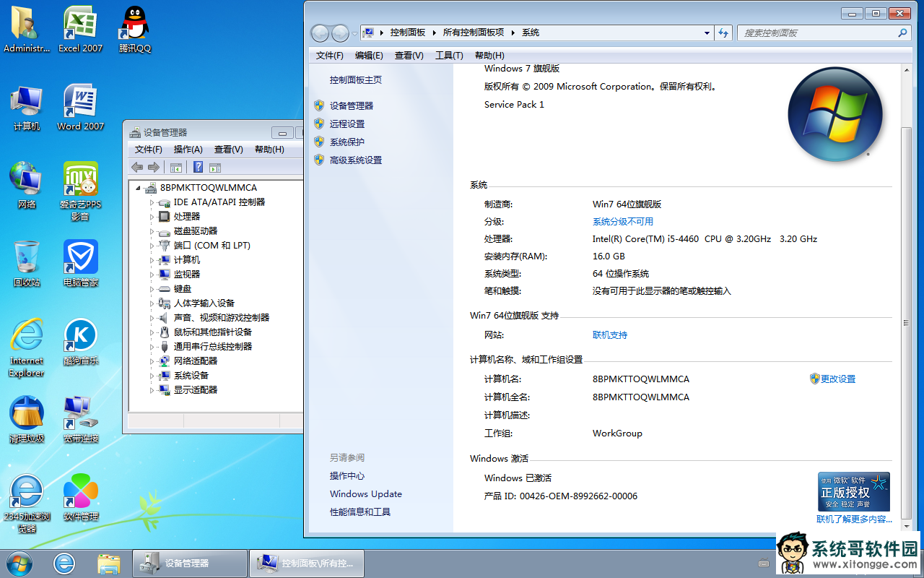This screenshot has height=578, width=924.
Task: Open 清理垃圾 desktop icon
Action: pos(27,420)
